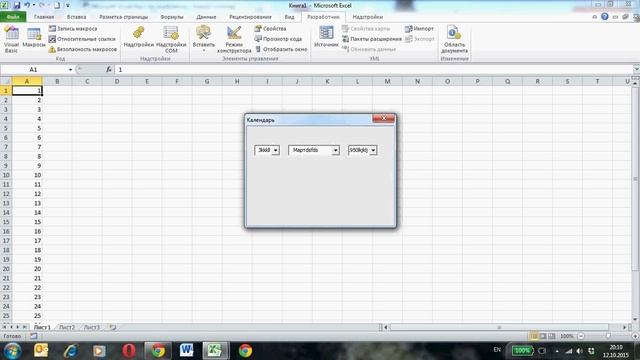Expand the month combo box in Календарь

pos(335,150)
